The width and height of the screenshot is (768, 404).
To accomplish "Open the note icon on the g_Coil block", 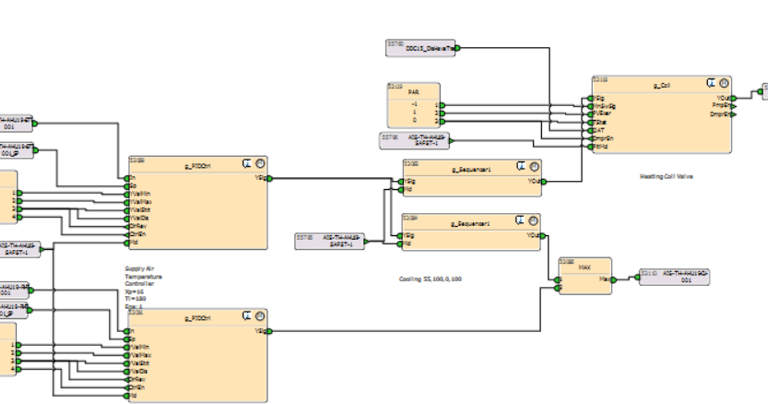I will point(711,83).
